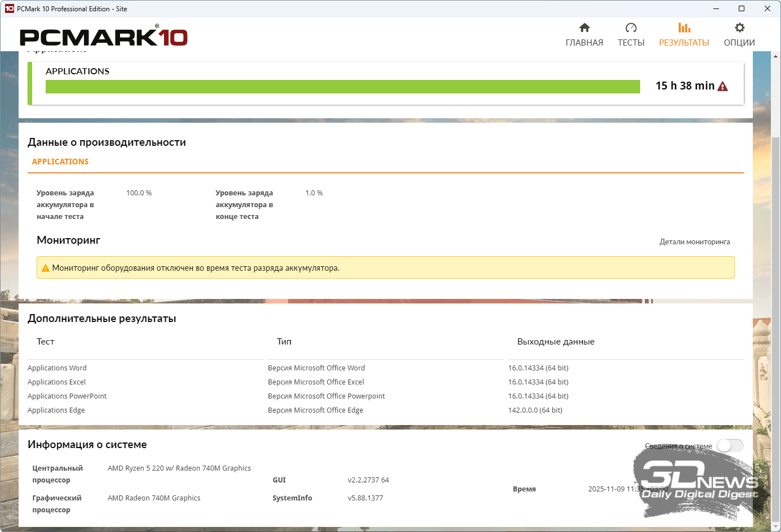Switch to the ТЕСТЫ navigation tab
This screenshot has width=781, height=532.
pyautogui.click(x=631, y=43)
